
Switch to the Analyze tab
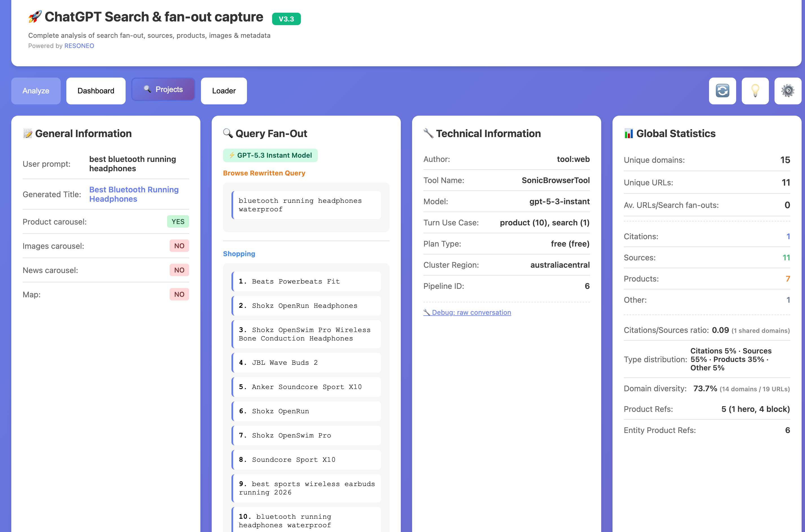coord(36,91)
